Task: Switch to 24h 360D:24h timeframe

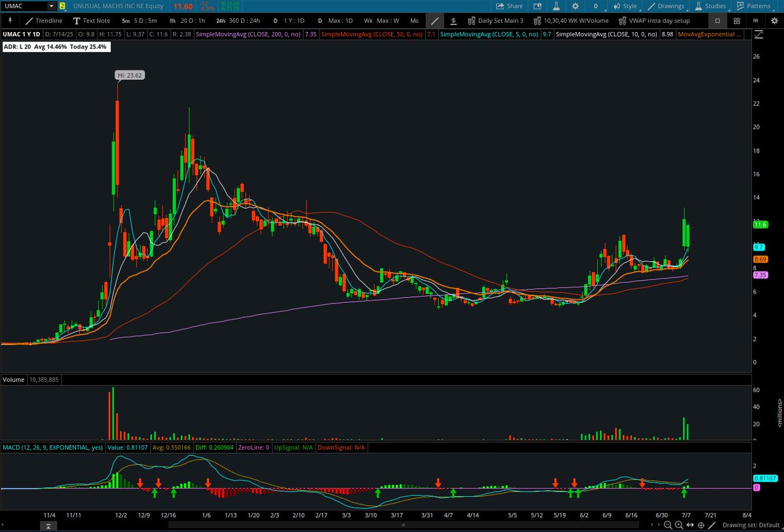Action: click(x=238, y=21)
